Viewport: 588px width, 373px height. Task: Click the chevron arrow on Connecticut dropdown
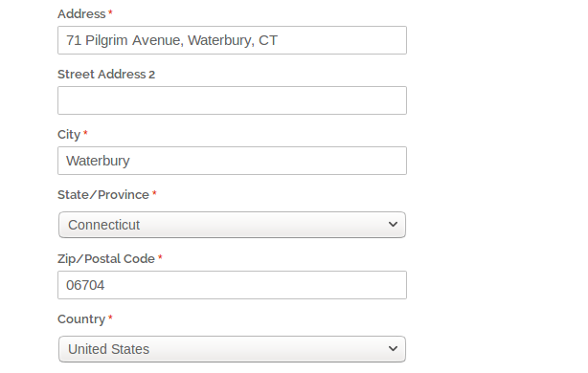(393, 225)
